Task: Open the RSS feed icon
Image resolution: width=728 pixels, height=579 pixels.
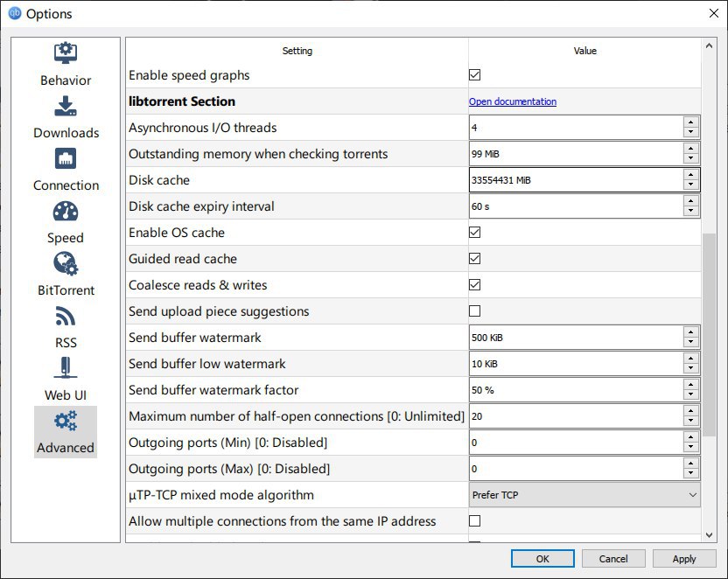Action: coord(66,316)
